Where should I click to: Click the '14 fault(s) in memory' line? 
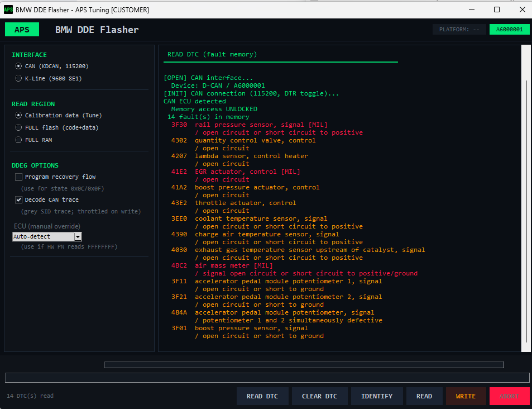pyautogui.click(x=208, y=117)
